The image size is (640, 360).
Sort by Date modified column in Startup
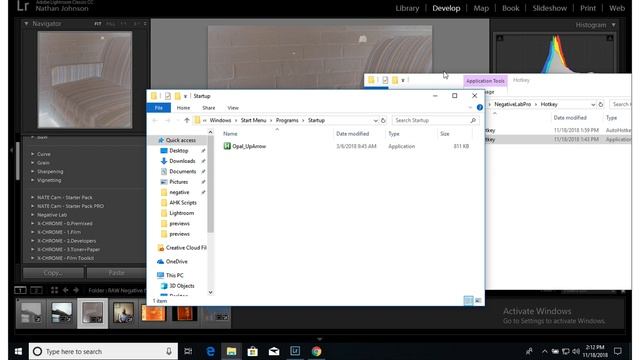352,133
